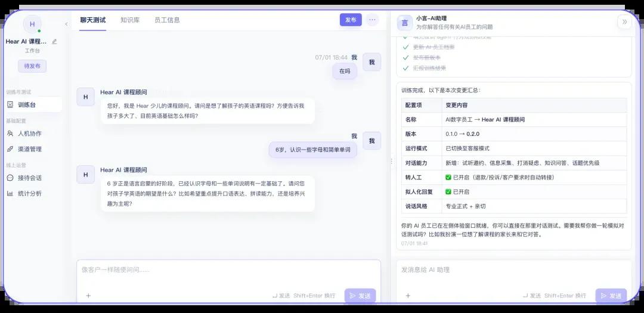Click the 工作台 label under the employee name
The width and height of the screenshot is (644, 313).
(x=32, y=51)
